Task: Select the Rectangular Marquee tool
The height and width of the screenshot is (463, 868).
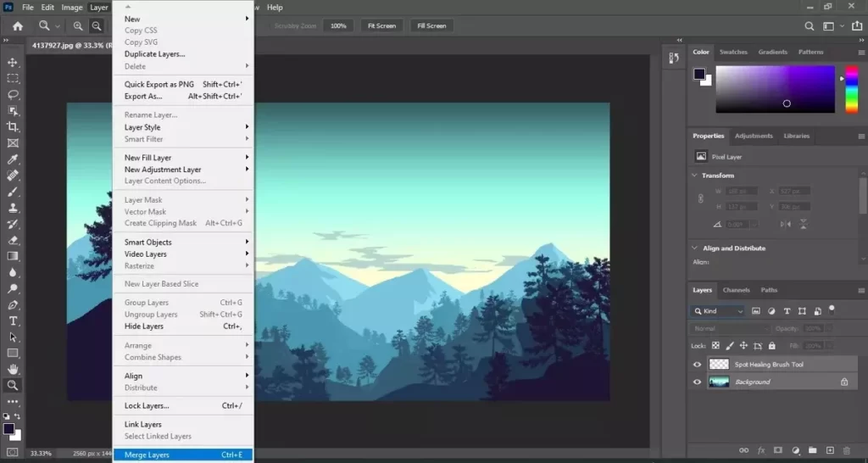Action: 13,79
